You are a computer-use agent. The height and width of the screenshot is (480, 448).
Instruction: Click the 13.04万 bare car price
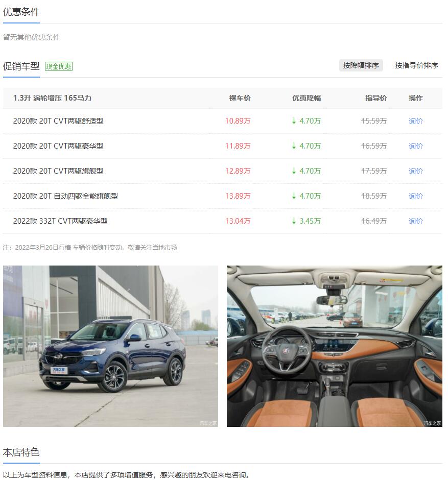238,221
